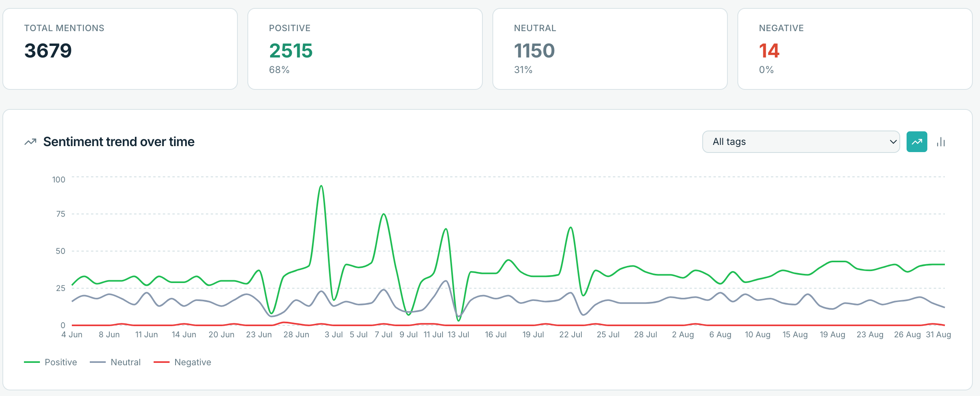Toggle the Negative series in legend

pyautogui.click(x=182, y=362)
